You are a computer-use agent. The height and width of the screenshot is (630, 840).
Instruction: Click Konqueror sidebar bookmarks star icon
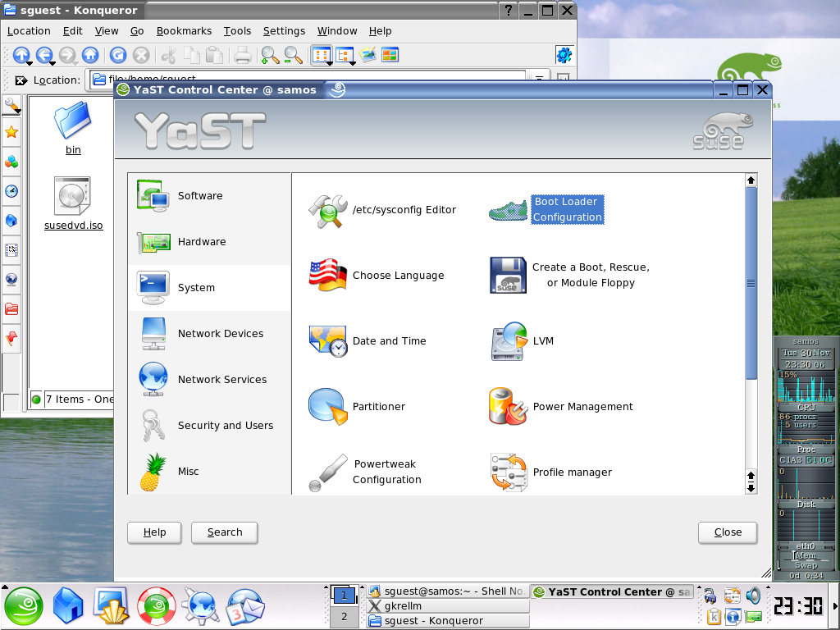point(11,132)
